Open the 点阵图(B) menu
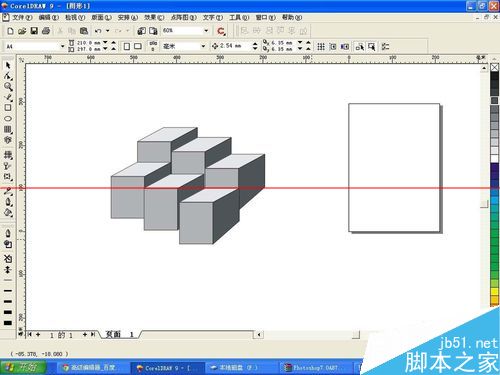 (x=183, y=17)
